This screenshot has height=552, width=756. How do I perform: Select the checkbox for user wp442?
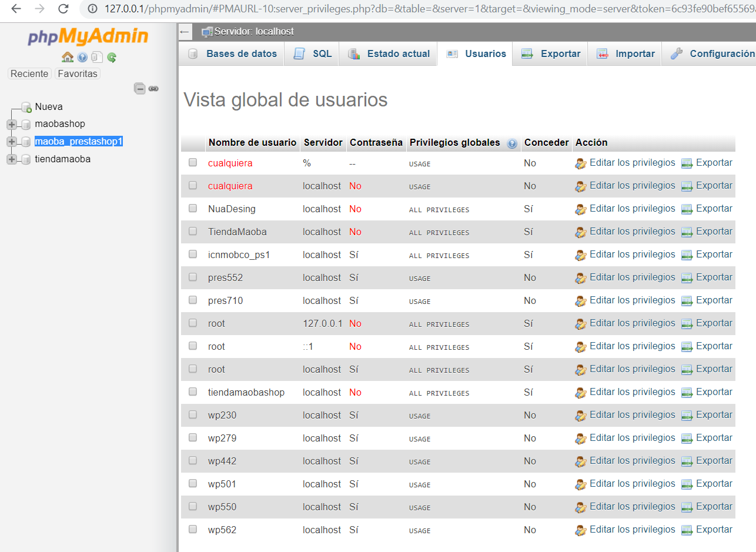(193, 460)
